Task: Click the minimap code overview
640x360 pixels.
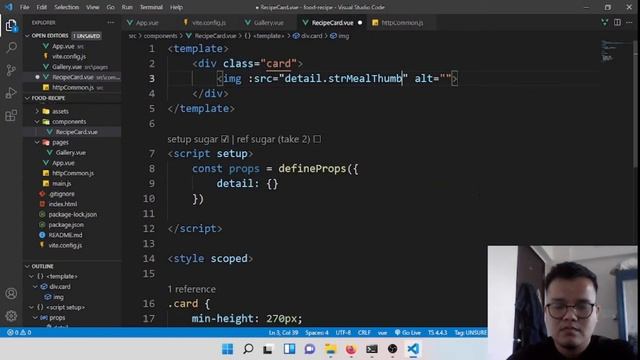Action: 616,51
